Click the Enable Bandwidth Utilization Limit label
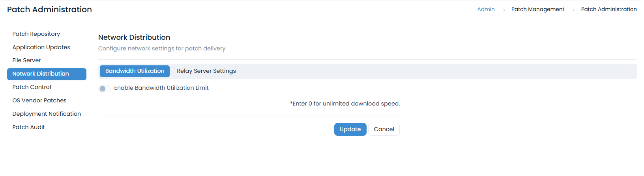Viewport: 644px width, 176px height. tap(161, 88)
